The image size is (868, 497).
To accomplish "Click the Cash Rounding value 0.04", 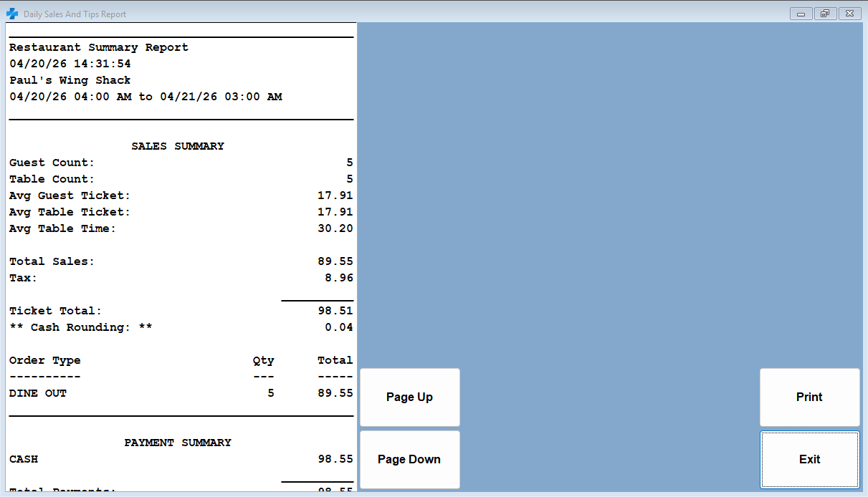I will point(339,327).
